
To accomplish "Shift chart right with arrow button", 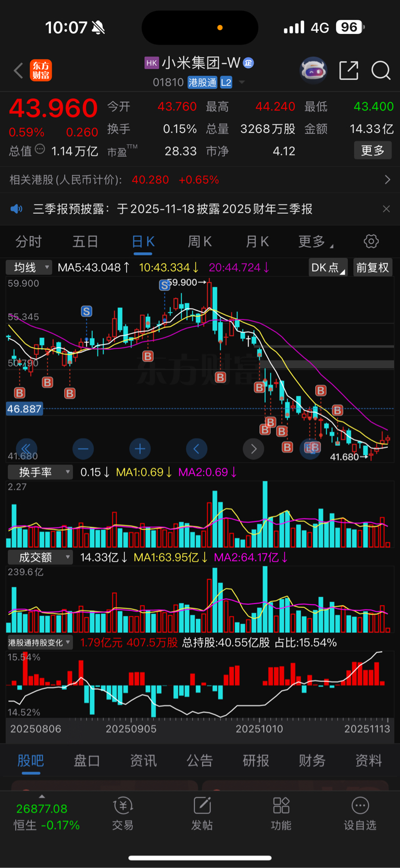I will (x=254, y=448).
